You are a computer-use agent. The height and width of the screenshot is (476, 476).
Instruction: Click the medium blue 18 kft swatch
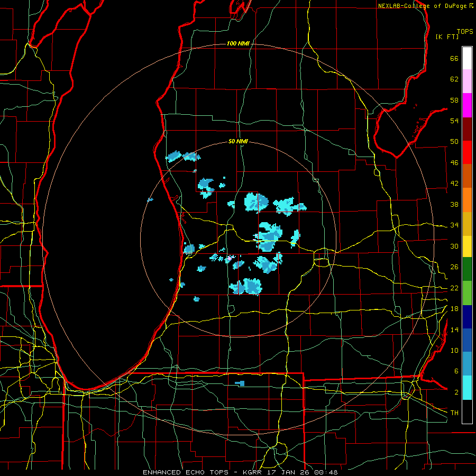pos(467,340)
